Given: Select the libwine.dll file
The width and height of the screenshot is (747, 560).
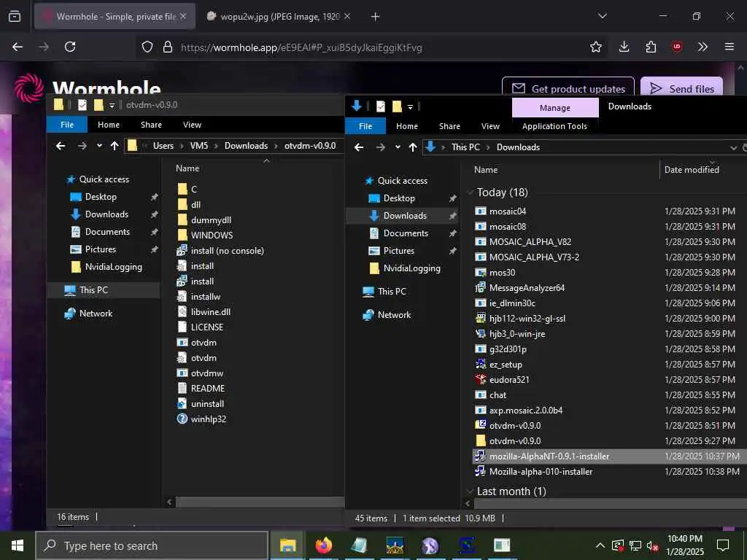Looking at the screenshot, I should click(211, 312).
